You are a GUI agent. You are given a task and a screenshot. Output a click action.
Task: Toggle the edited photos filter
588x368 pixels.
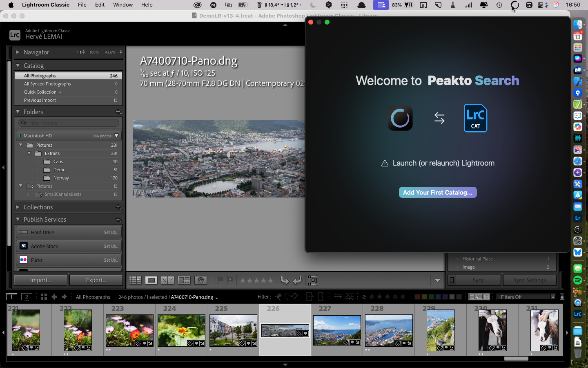pos(338,296)
